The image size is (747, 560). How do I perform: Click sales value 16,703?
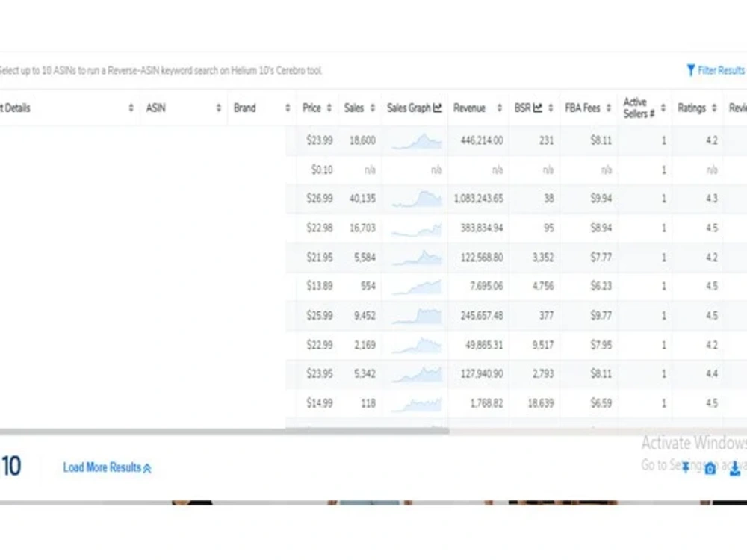[362, 228]
